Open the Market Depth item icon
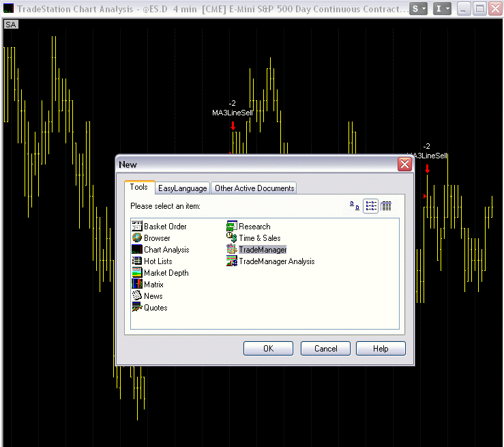Viewport: 504px width, 447px height. click(137, 273)
